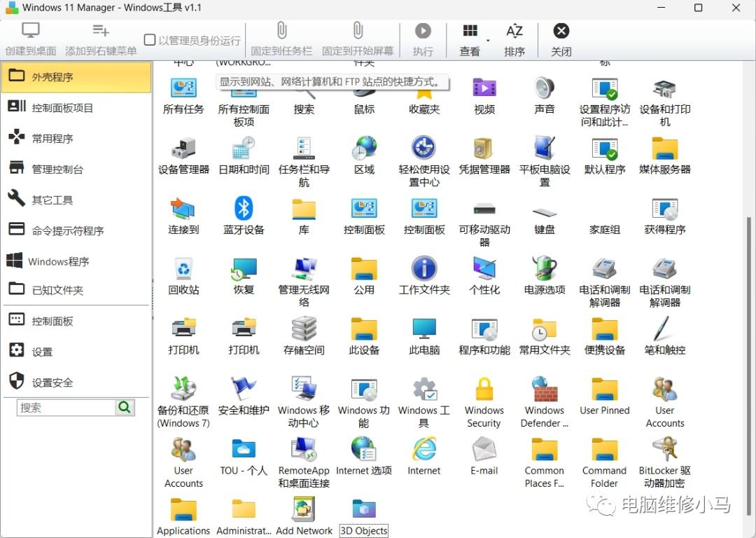
Task: Click 固定到开始屏幕 paperclip icon
Action: coord(358,31)
